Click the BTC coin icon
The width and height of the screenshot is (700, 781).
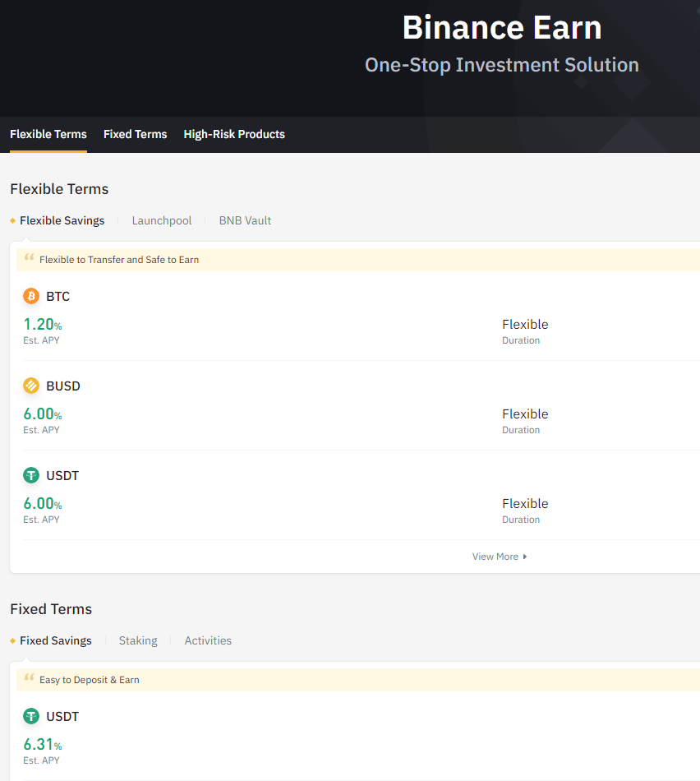tap(31, 296)
